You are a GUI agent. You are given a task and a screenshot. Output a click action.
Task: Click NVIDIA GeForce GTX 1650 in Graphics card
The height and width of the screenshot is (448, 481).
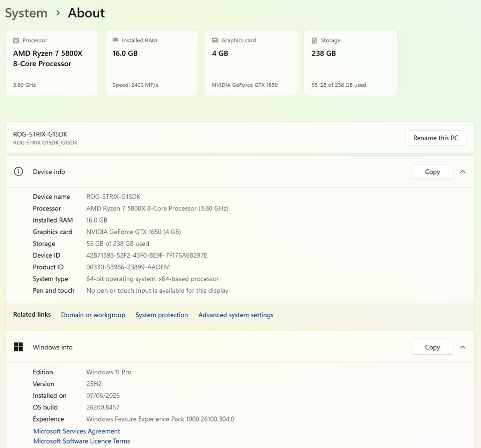pos(245,85)
